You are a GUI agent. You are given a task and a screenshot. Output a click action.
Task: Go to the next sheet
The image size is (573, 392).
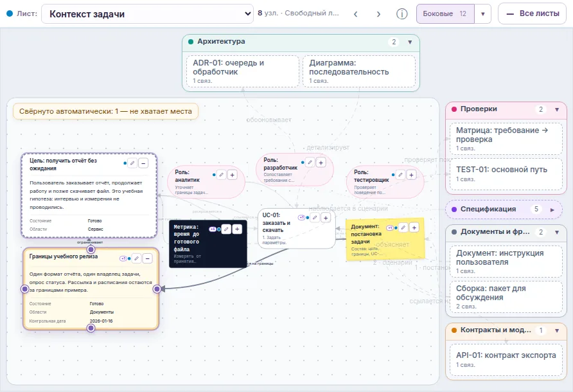coord(378,14)
